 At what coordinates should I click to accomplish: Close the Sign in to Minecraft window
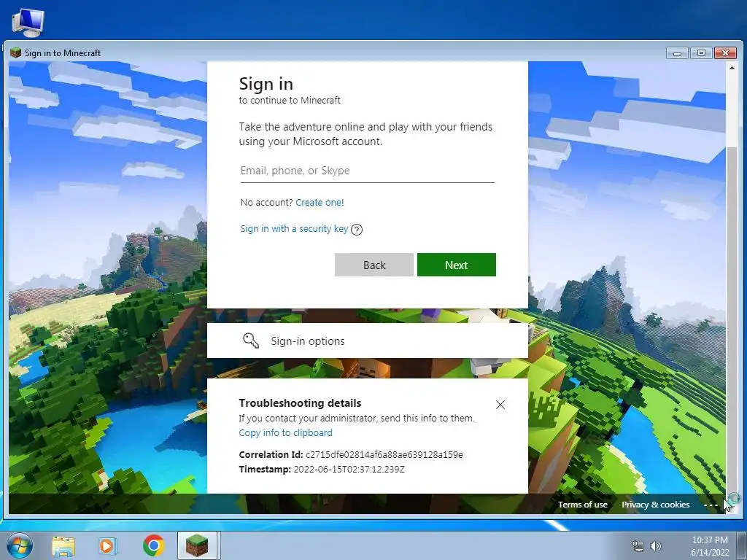coord(726,52)
